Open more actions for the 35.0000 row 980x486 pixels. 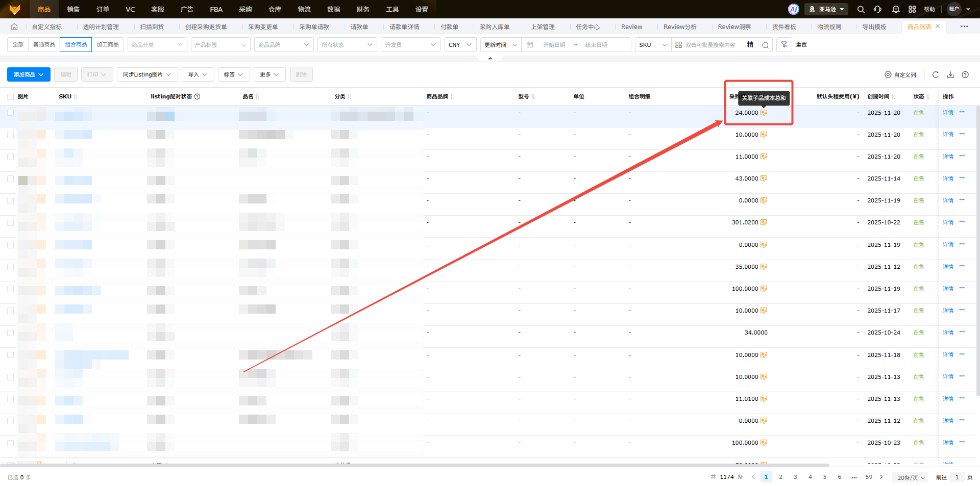(962, 266)
